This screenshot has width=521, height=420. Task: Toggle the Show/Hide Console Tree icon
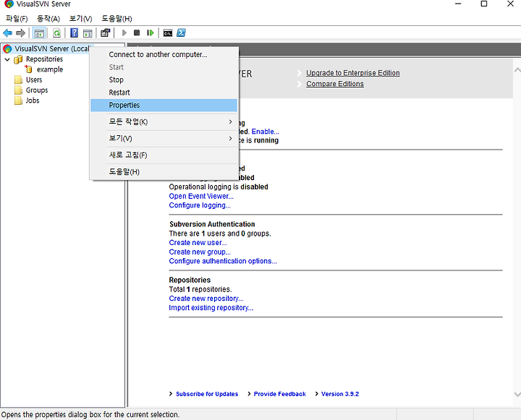click(x=39, y=33)
